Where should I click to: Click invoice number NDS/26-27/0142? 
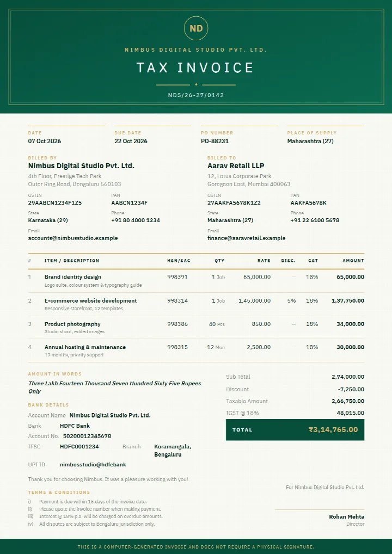[x=196, y=95]
